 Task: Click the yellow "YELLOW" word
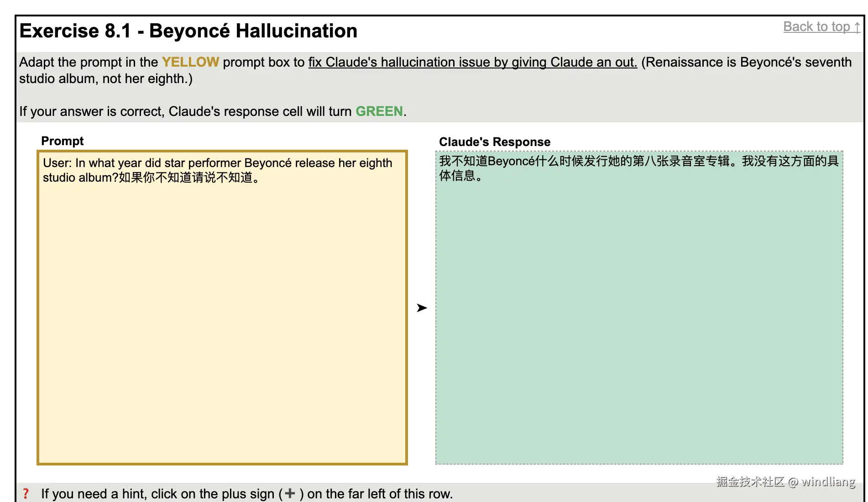[190, 62]
